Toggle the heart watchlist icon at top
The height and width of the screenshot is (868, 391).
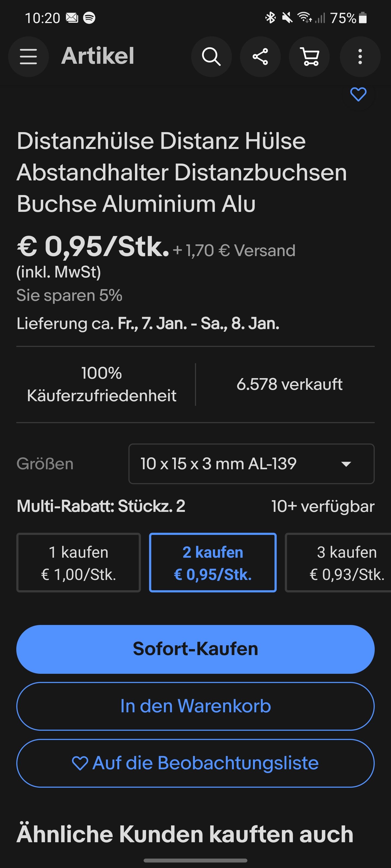click(x=358, y=94)
